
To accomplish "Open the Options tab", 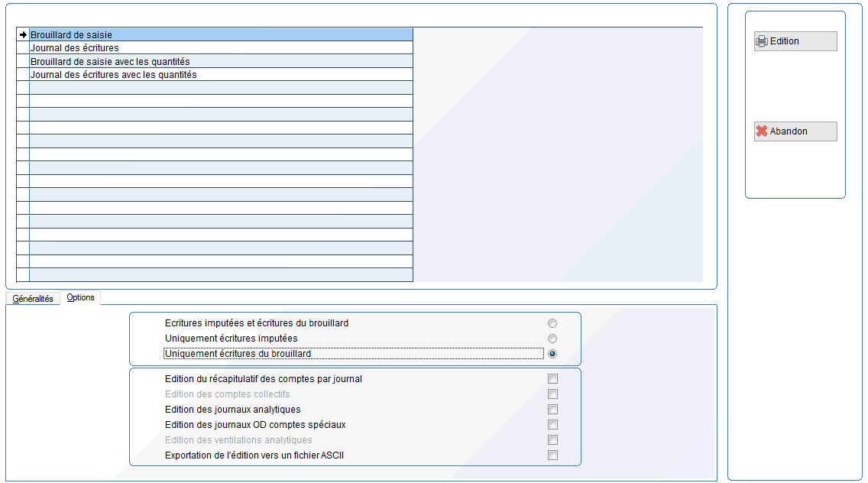I will point(80,297).
